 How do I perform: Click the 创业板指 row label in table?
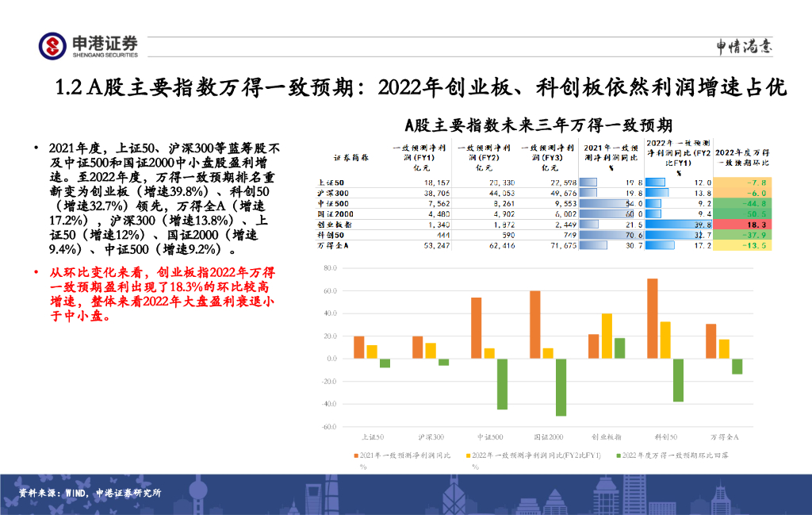coord(335,225)
